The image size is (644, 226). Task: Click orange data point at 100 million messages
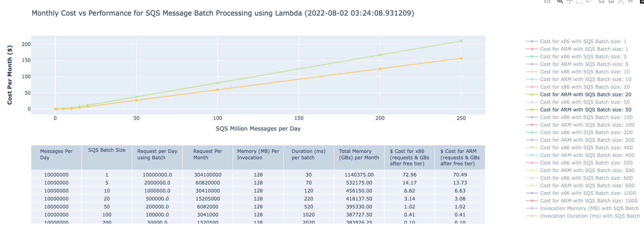217,90
